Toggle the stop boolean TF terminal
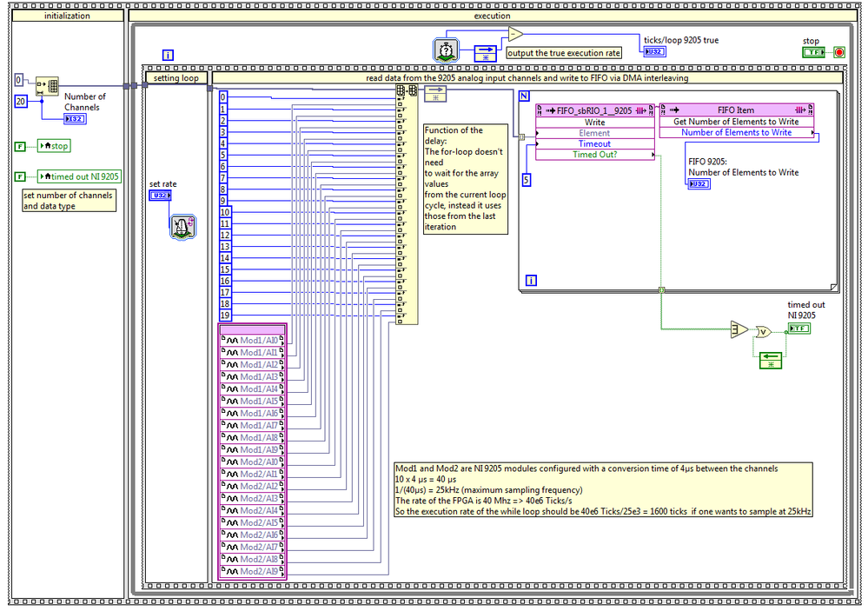The image size is (868, 611). [813, 53]
